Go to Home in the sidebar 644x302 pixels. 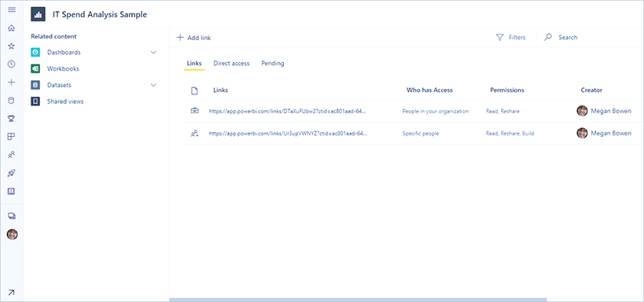12,28
